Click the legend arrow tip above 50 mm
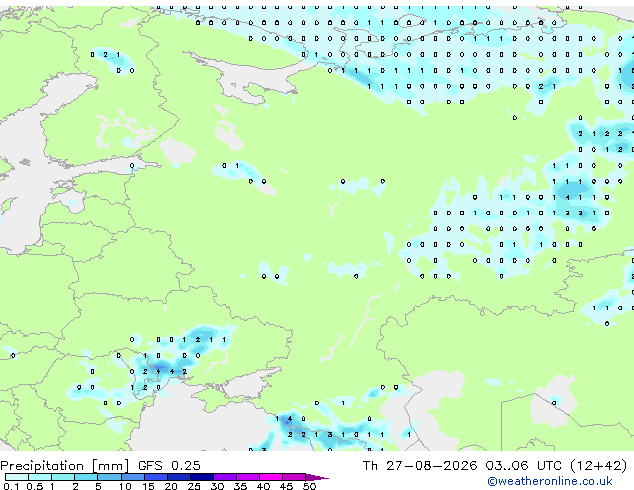 (317, 477)
